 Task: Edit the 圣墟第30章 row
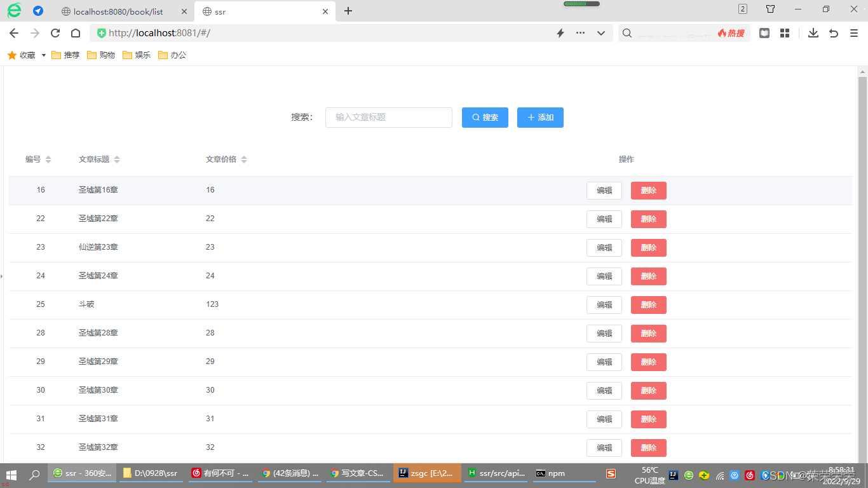(x=604, y=391)
